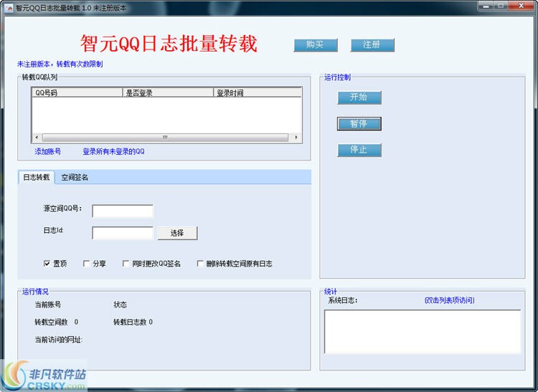Enable 删除转载空间原有日志 checkbox
The width and height of the screenshot is (538, 392).
tap(200, 264)
